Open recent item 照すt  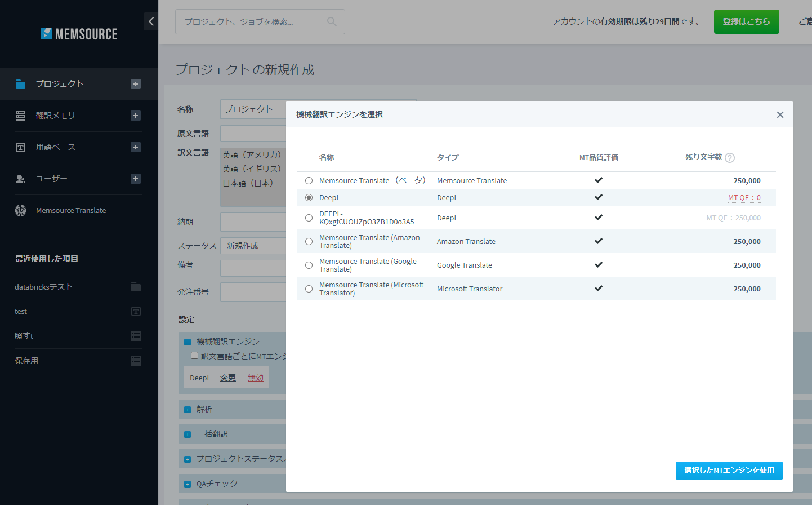click(24, 336)
